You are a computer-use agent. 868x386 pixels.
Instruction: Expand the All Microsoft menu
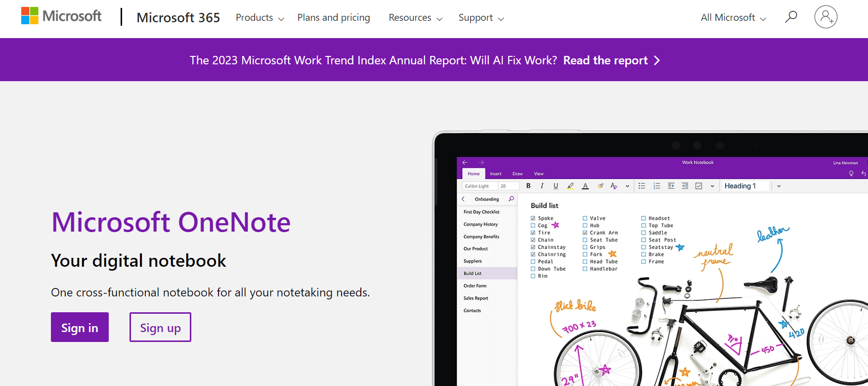point(734,18)
